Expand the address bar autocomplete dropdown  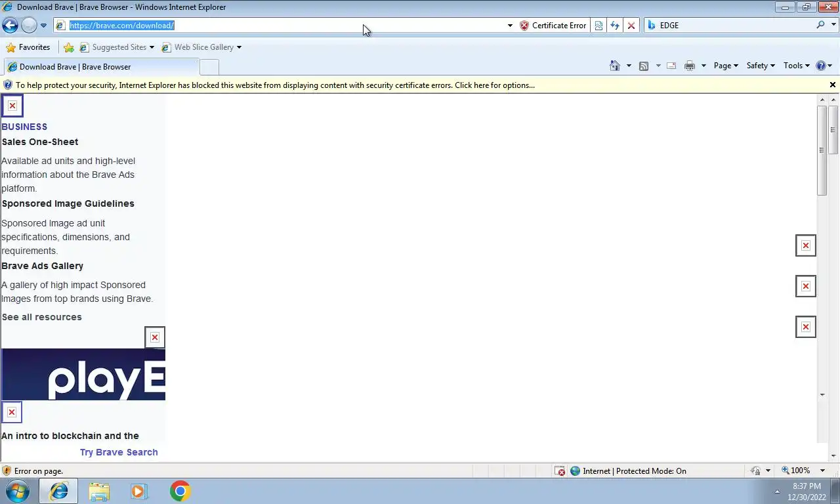[x=510, y=26]
